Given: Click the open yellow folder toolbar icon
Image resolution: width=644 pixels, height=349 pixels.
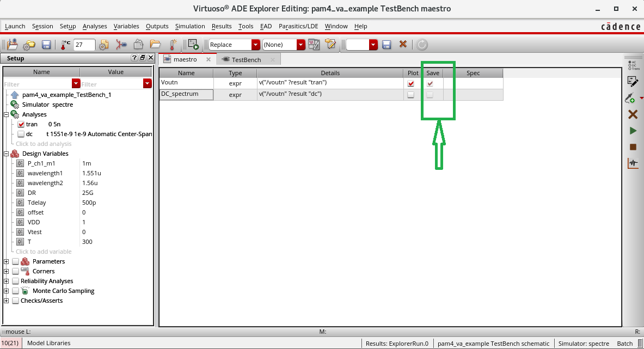Looking at the screenshot, I should (x=155, y=44).
